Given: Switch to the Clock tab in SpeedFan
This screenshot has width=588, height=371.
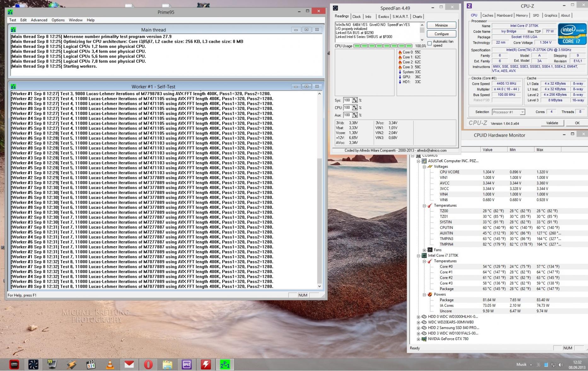Looking at the screenshot, I should click(x=357, y=17).
